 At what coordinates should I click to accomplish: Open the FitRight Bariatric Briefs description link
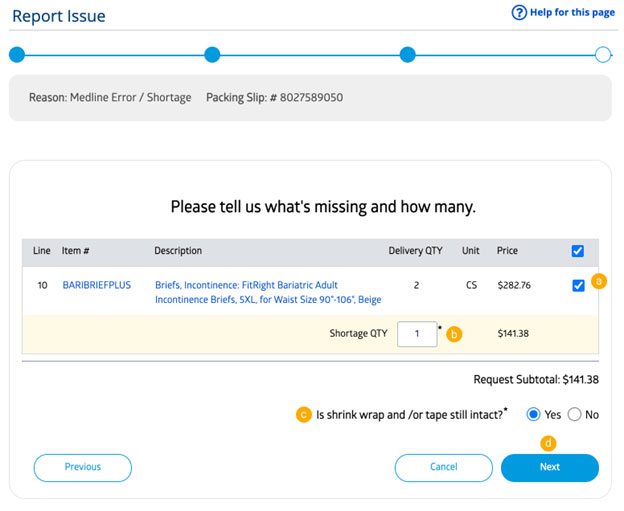tap(268, 292)
